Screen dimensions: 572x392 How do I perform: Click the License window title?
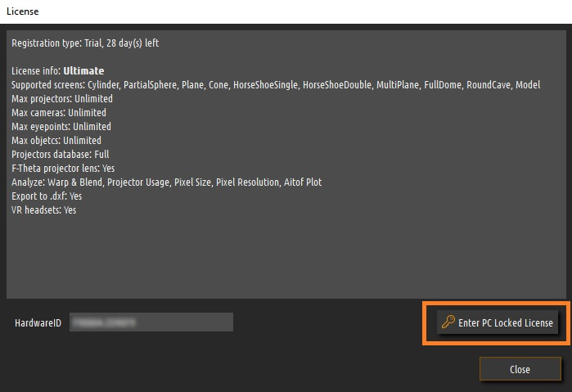[x=23, y=11]
